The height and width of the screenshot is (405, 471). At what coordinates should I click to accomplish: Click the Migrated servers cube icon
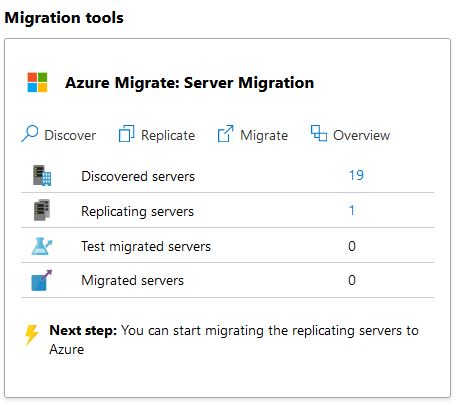(42, 280)
